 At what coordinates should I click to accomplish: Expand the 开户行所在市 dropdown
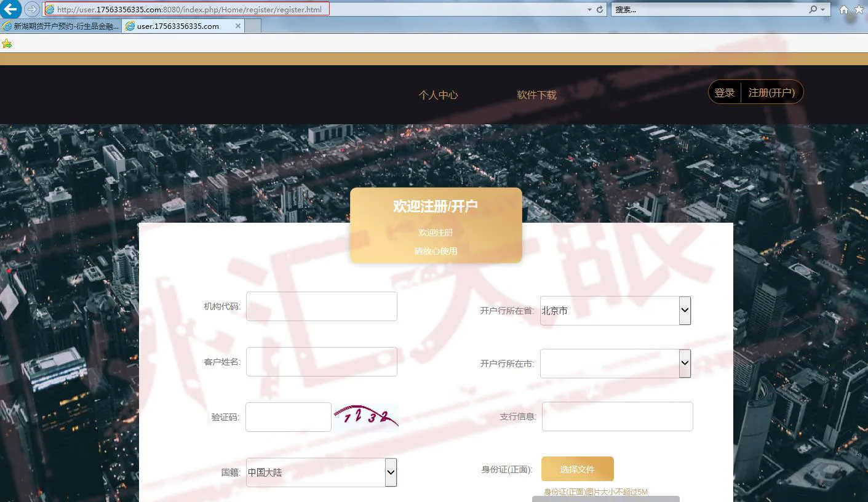coord(615,364)
